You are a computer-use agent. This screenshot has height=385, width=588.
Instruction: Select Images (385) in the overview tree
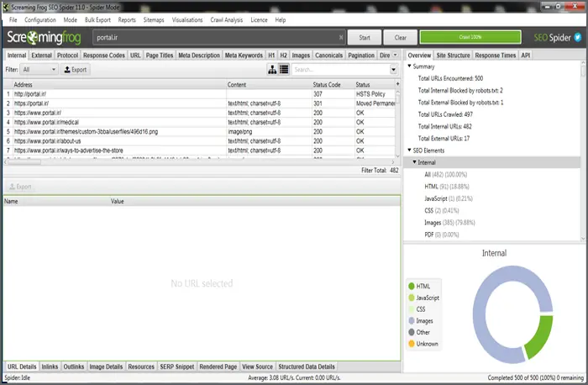[x=449, y=223]
